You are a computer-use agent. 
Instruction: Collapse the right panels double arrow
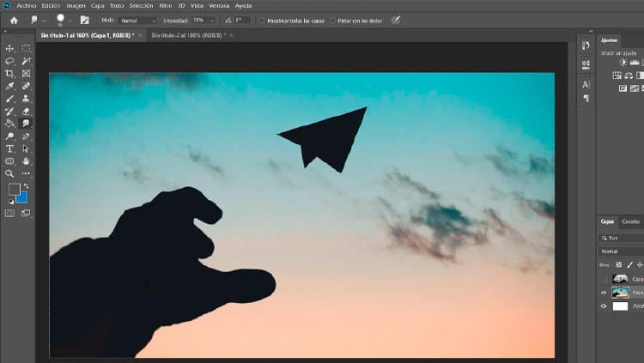point(591,31)
